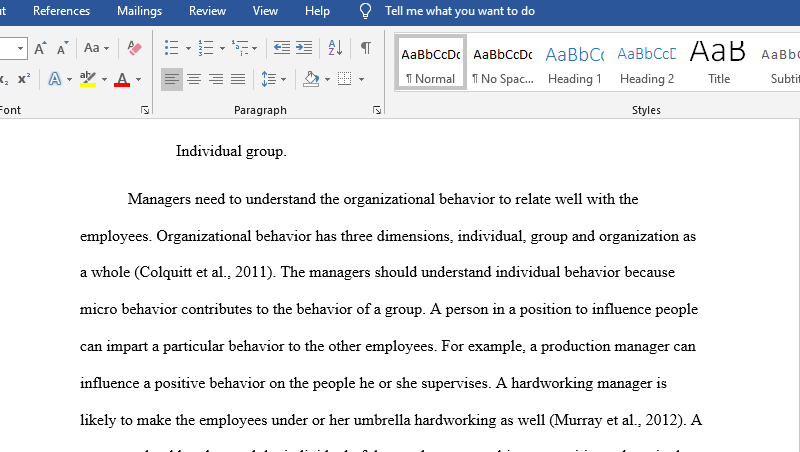This screenshot has width=800, height=452.
Task: Decrease paragraph indent
Action: point(282,48)
